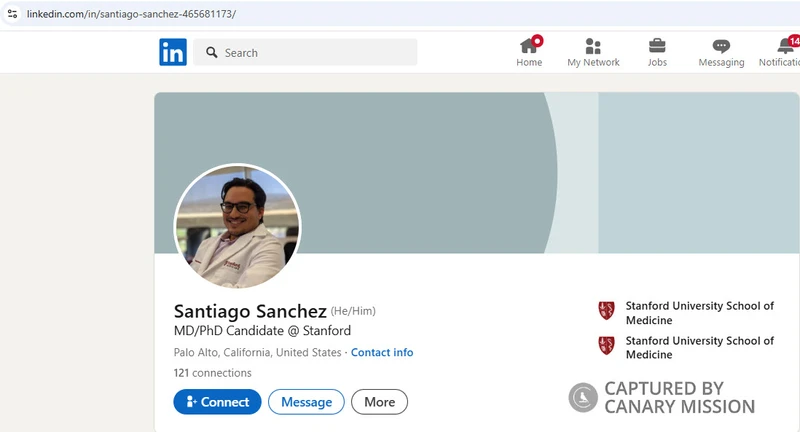Select the URL linkedin.com/in/santiago-sanchez-465681173
The image size is (800, 432).
(x=131, y=14)
